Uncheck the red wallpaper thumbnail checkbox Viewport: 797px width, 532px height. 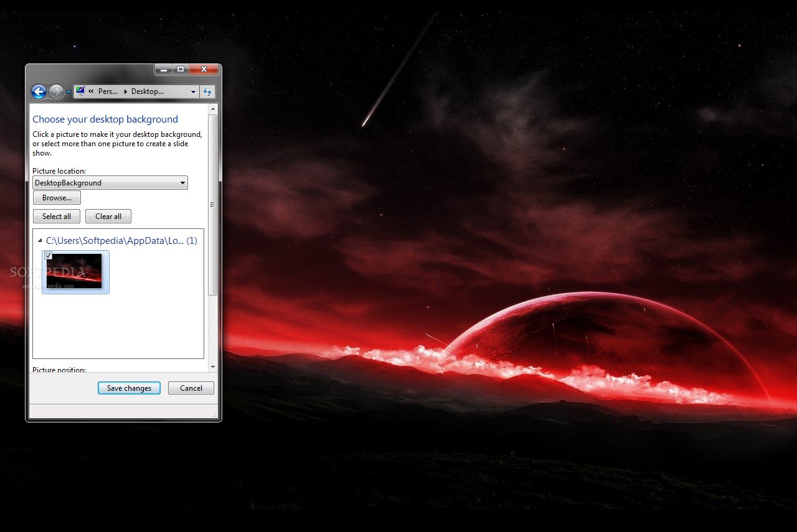pyautogui.click(x=49, y=256)
